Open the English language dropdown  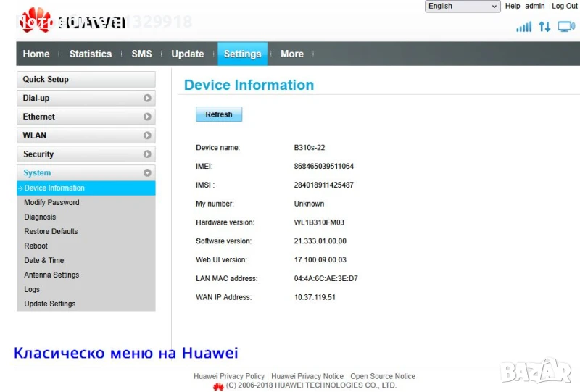463,7
